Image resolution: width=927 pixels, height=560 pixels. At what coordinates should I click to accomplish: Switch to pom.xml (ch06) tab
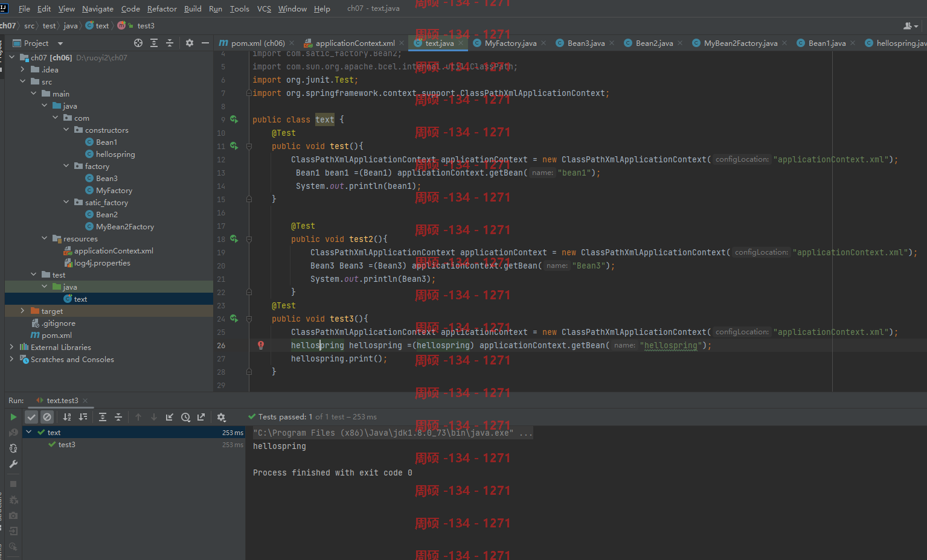[257, 43]
